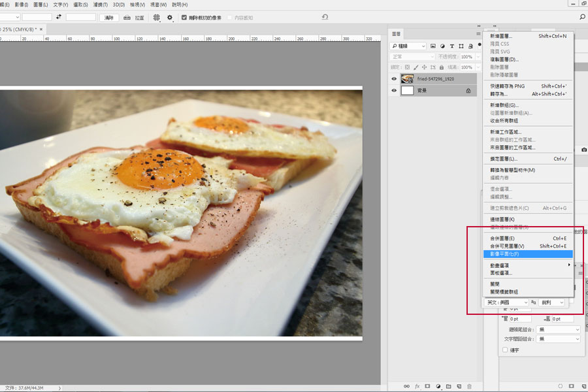The width and height of the screenshot is (588, 392).
Task: Swap the crop width and height values
Action: tap(59, 17)
